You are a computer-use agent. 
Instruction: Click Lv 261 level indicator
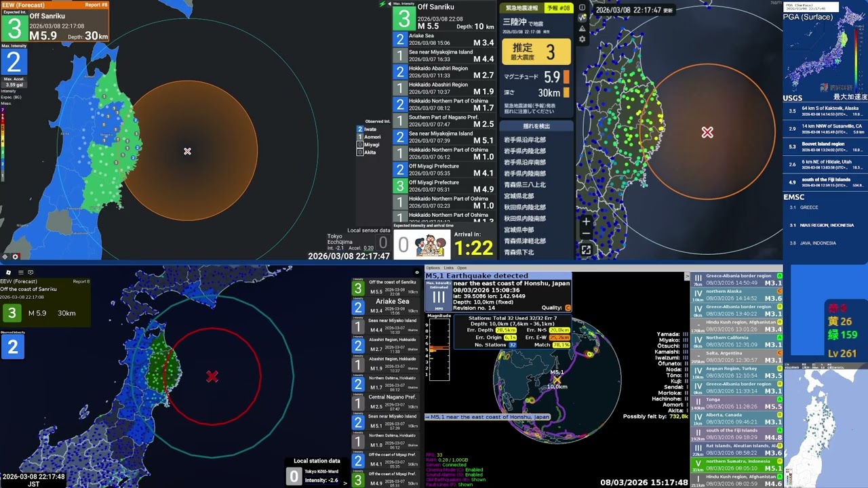(x=842, y=353)
